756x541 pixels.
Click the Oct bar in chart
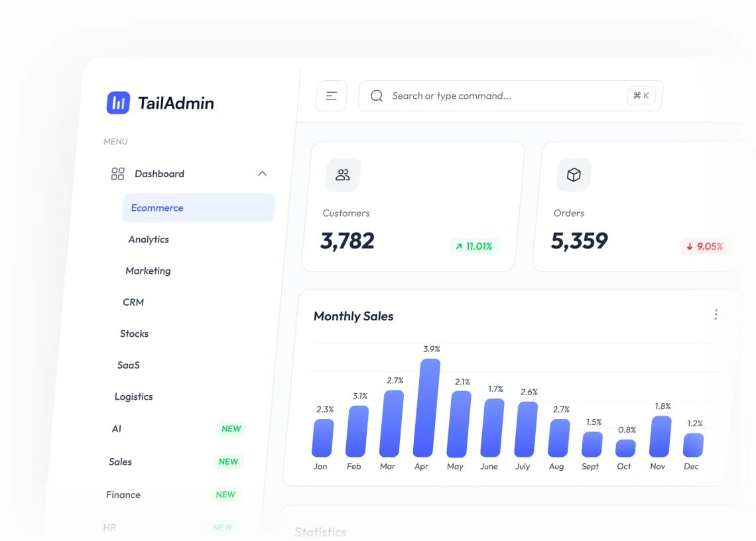point(625,448)
